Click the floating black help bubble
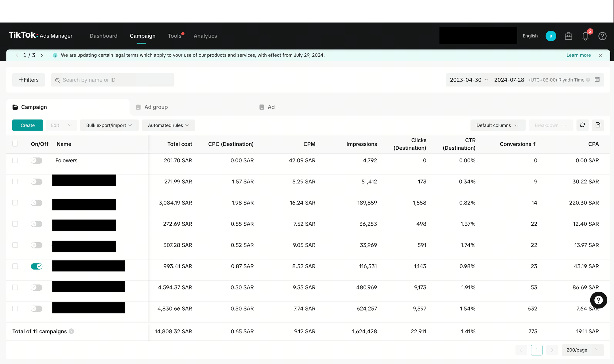The height and width of the screenshot is (364, 614). (598, 300)
